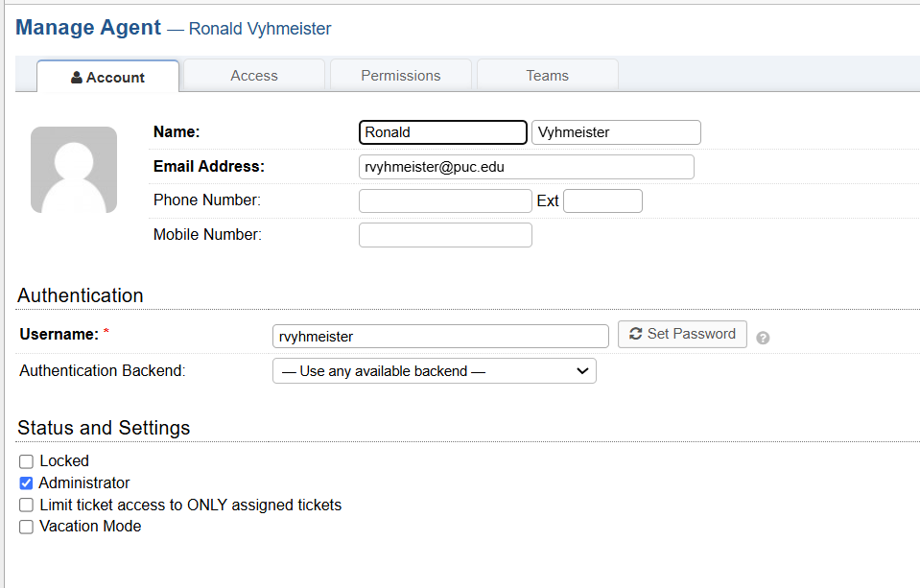Click the Set Password button

point(682,334)
